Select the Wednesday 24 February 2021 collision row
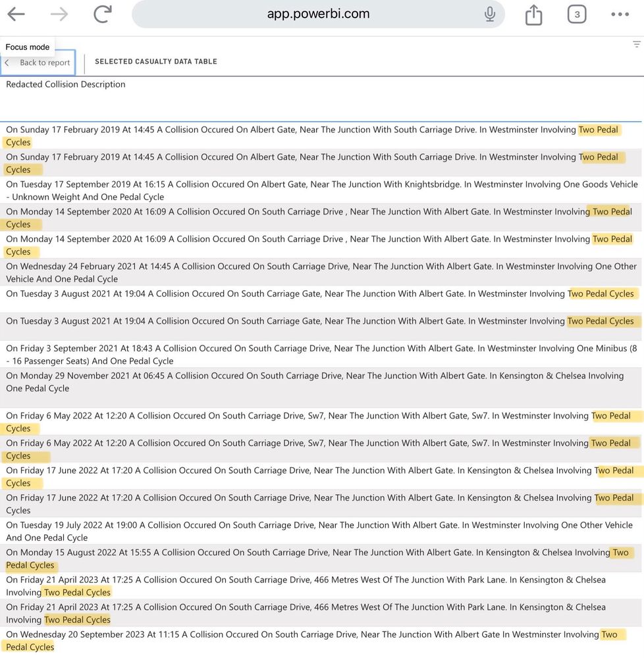 (x=321, y=272)
